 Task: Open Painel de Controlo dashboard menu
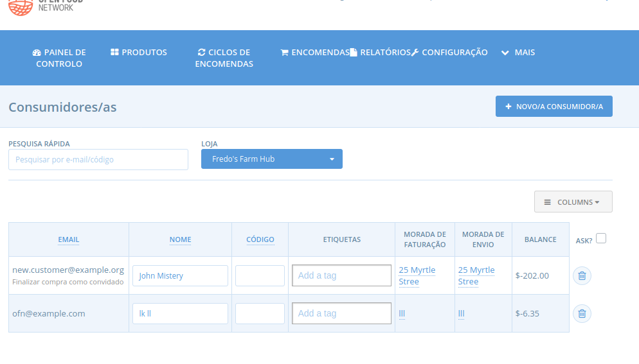(59, 58)
